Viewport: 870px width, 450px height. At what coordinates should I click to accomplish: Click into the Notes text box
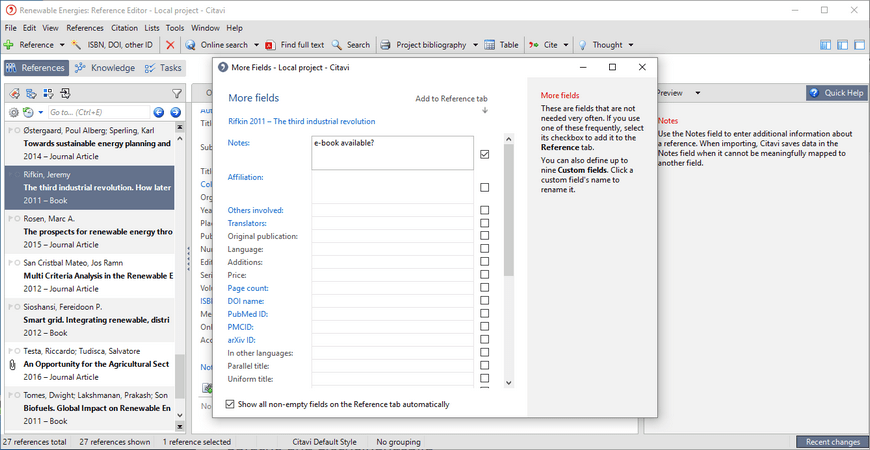[392, 153]
